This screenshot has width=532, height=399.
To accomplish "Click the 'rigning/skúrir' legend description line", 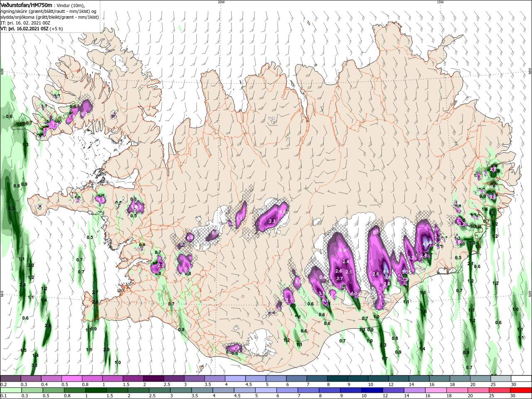I will coord(49,11).
